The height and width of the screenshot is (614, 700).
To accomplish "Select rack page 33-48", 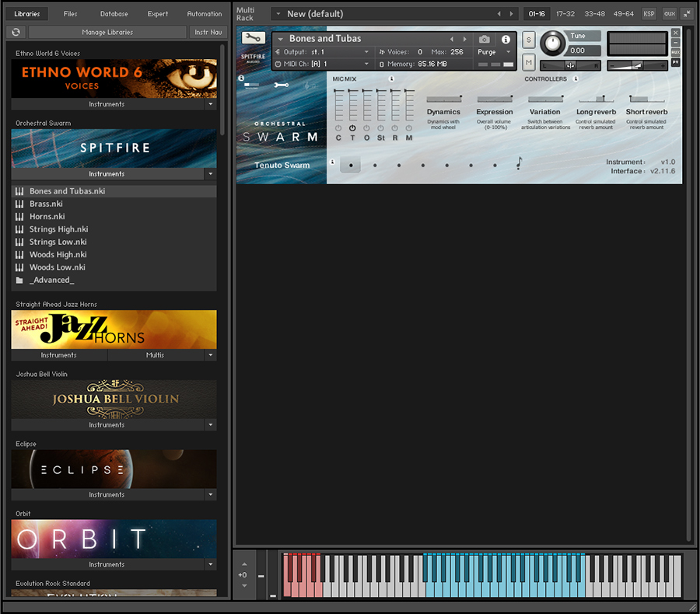I will pyautogui.click(x=595, y=14).
